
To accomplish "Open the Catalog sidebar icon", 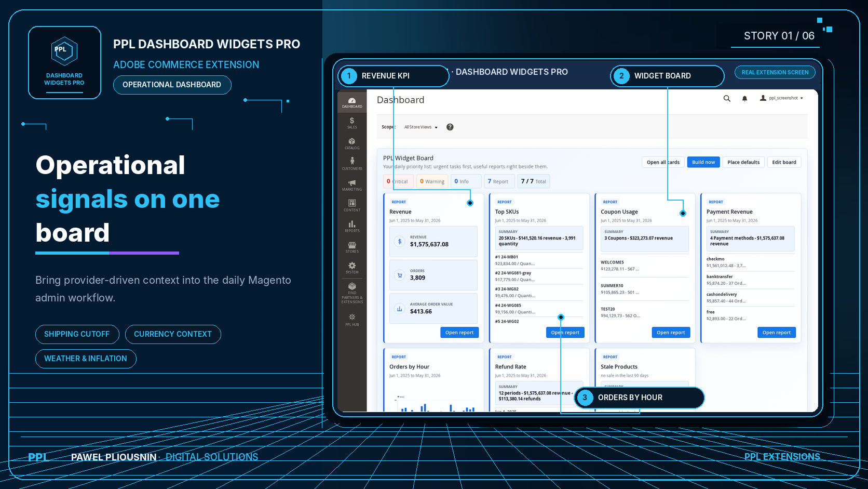I will [352, 143].
